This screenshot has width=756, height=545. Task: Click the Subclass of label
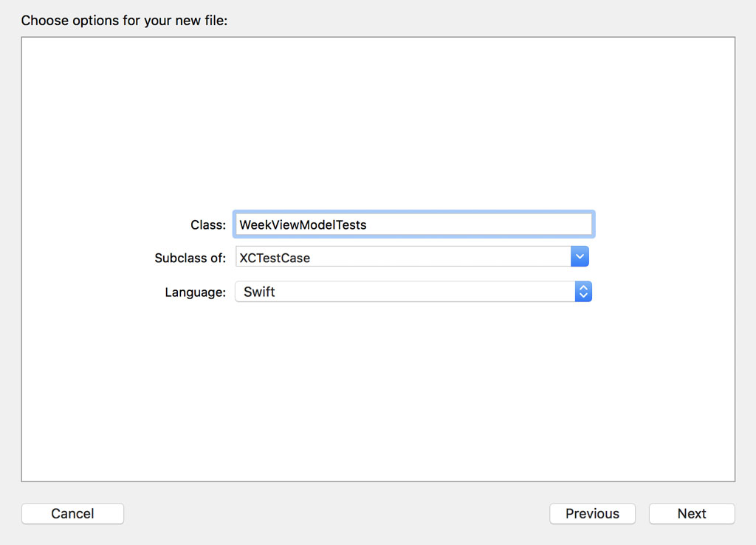(190, 257)
